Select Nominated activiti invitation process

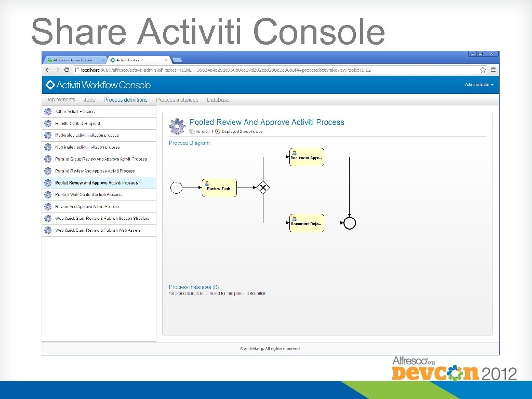tap(99, 147)
